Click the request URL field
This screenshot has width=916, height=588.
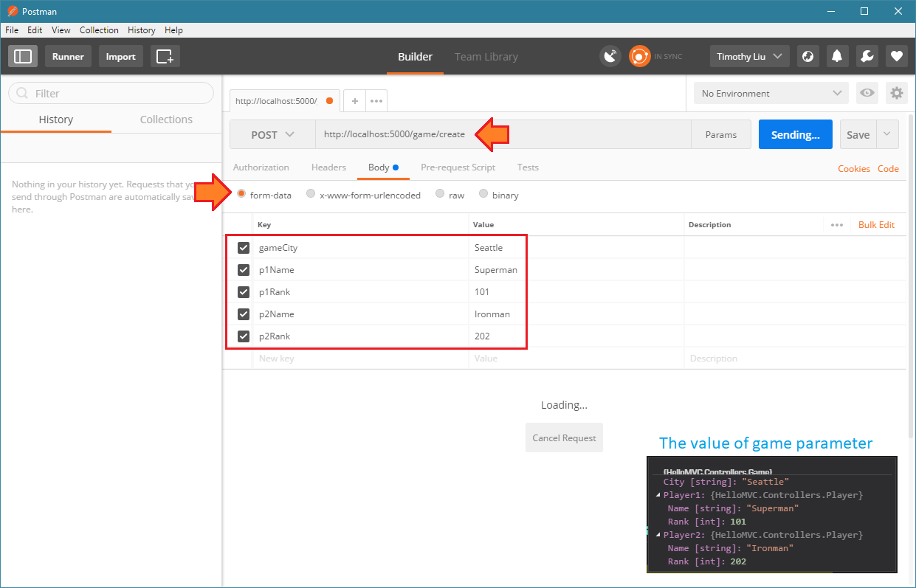coord(503,134)
